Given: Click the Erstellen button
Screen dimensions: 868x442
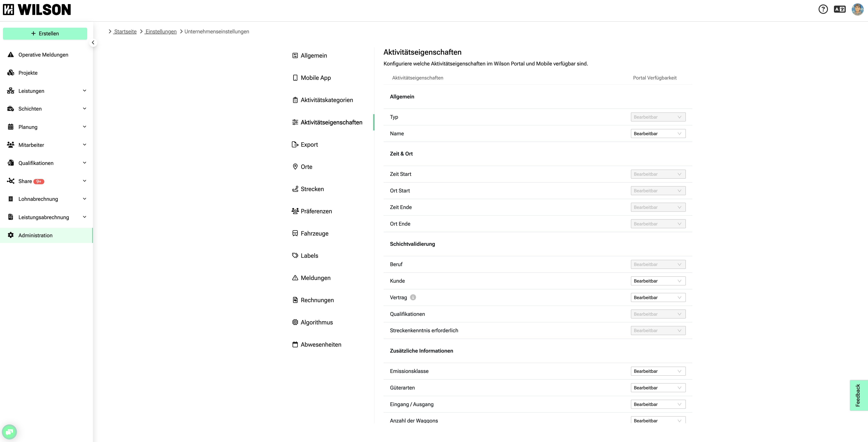Looking at the screenshot, I should pos(45,33).
